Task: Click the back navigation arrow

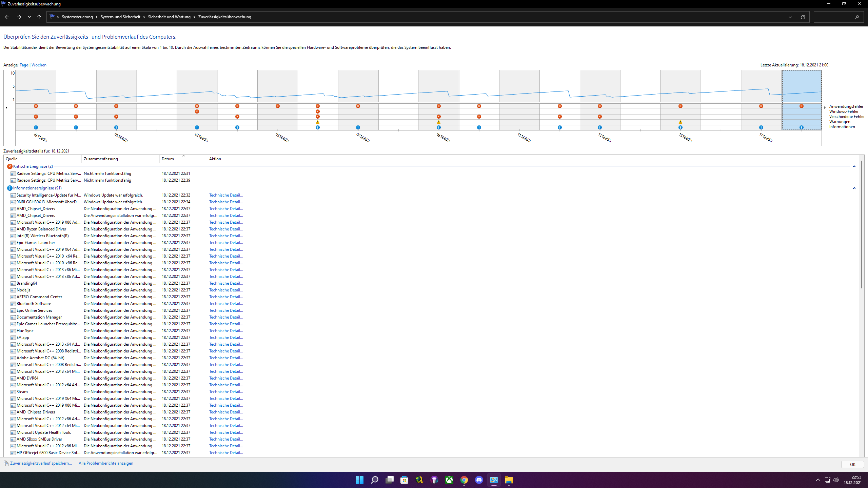Action: [7, 17]
